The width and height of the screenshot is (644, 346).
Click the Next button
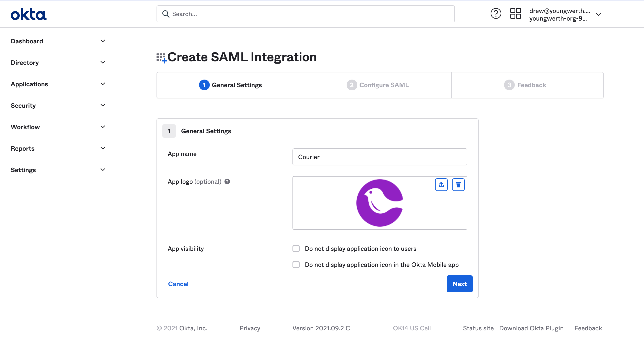(x=460, y=284)
